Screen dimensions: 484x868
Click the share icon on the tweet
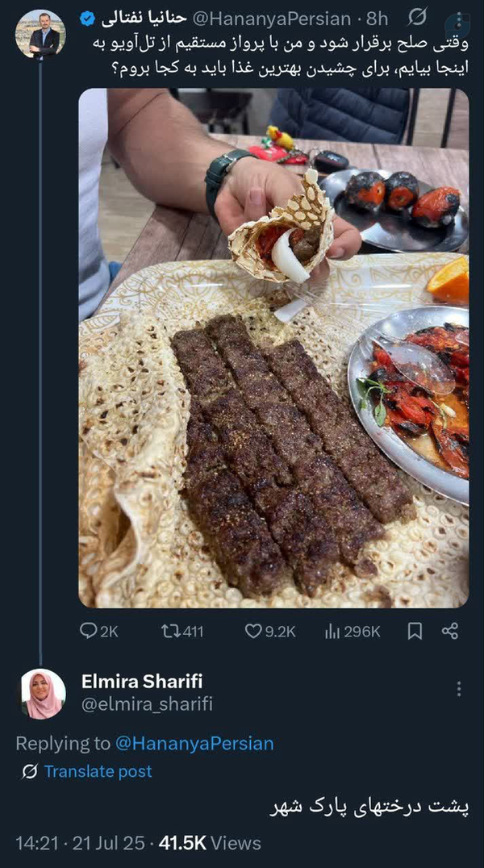click(451, 631)
